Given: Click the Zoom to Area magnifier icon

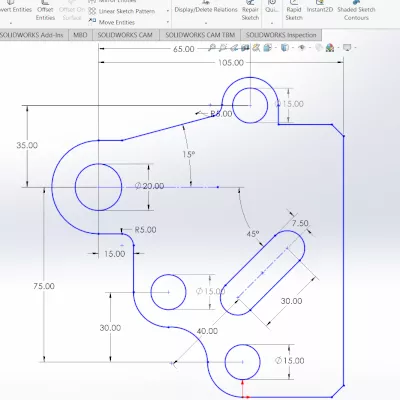Looking at the screenshot, I should click(x=223, y=48).
